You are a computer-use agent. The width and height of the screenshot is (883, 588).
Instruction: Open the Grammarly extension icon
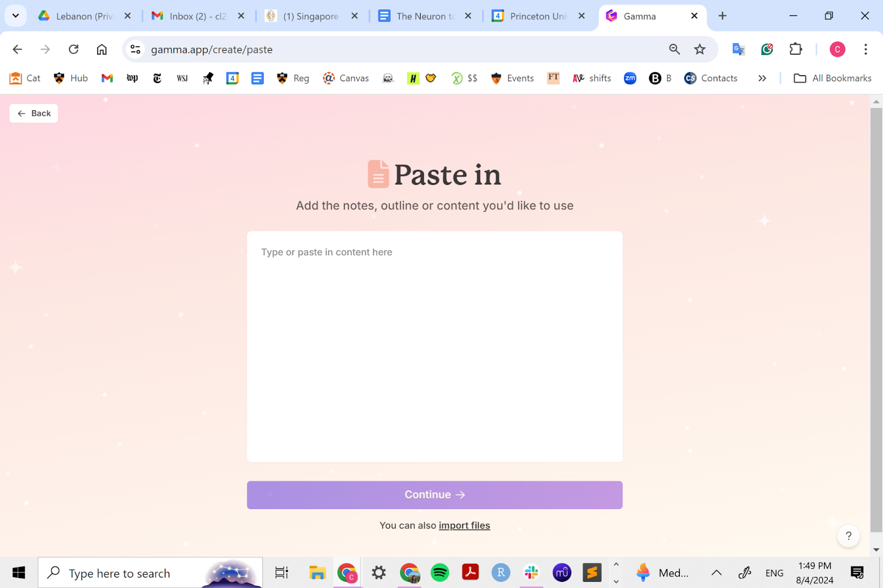tap(767, 50)
